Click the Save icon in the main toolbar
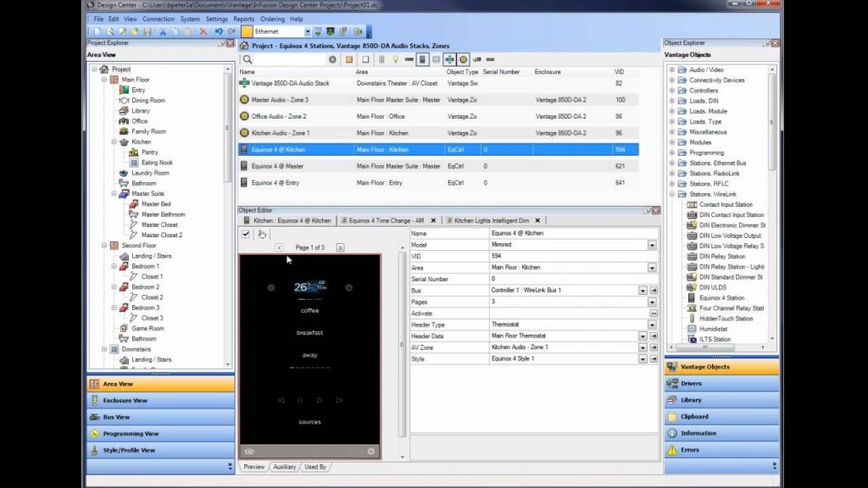The image size is (868, 488). [147, 30]
